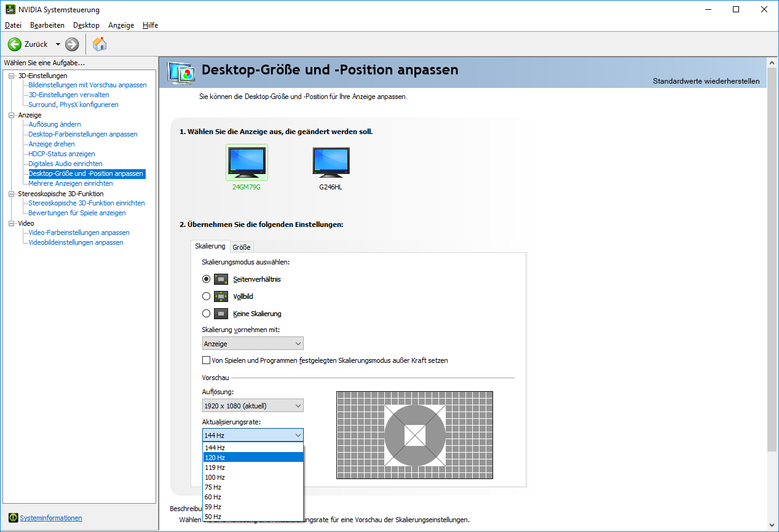Select the G246HL monitor icon
779x532 pixels.
pos(331,162)
